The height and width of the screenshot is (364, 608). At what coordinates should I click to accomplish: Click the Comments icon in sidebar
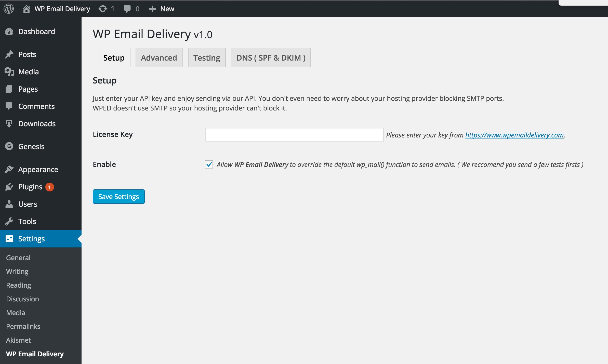[x=9, y=106]
